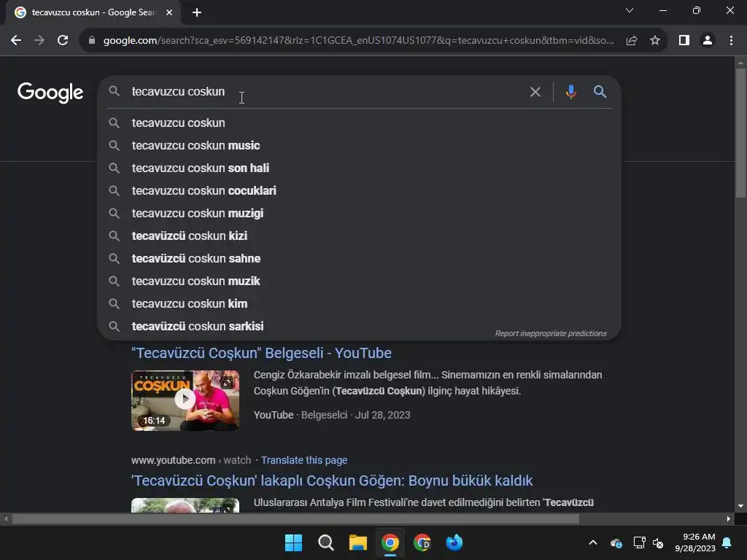The height and width of the screenshot is (560, 747).
Task: Play the 16:14 Belgeseli video thumbnail
Action: click(x=185, y=400)
